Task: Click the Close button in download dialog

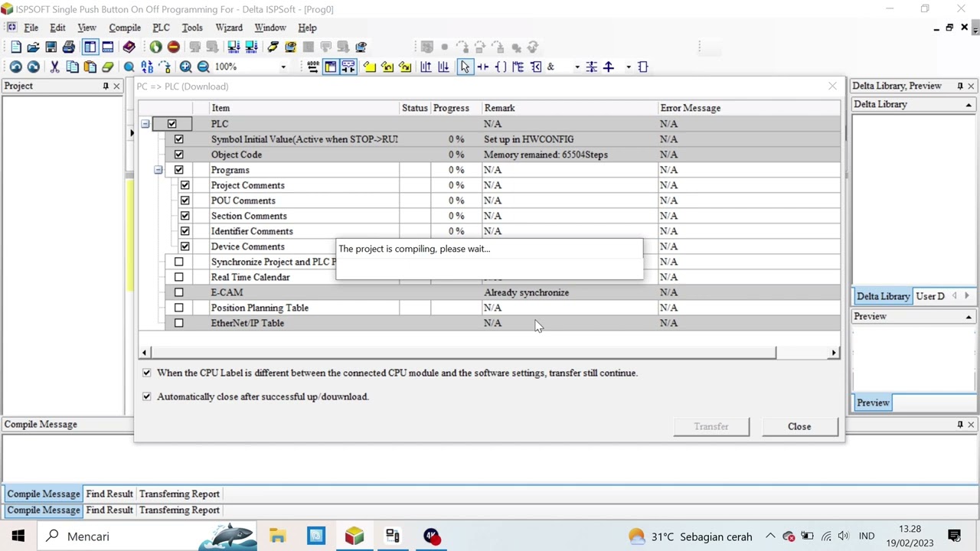Action: click(x=799, y=426)
